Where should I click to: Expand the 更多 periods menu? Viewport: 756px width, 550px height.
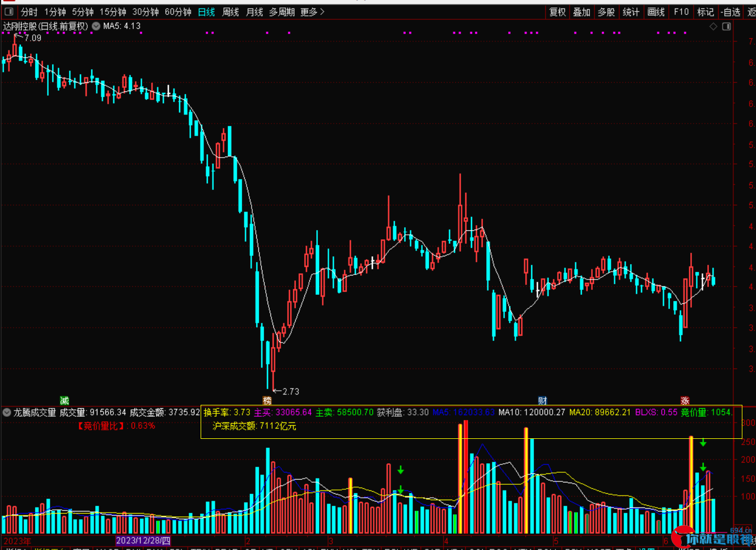(x=312, y=12)
